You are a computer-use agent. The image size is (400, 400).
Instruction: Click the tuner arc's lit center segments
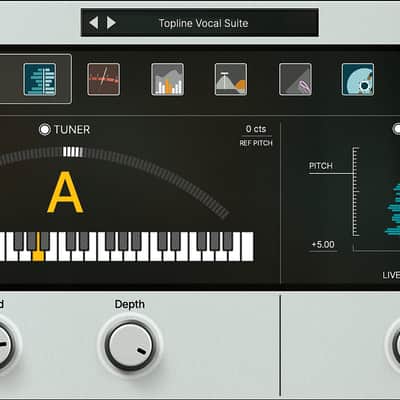(x=73, y=152)
